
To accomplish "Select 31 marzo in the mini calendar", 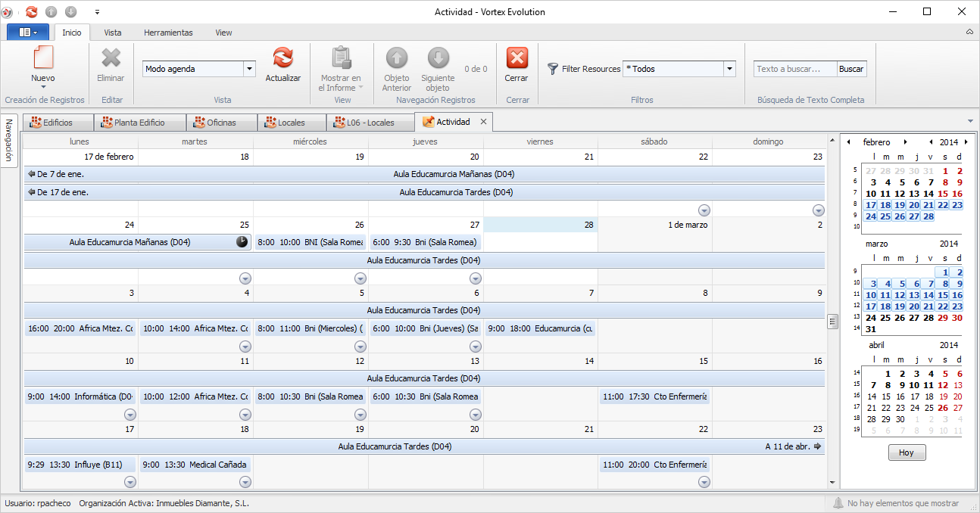I will tap(871, 329).
